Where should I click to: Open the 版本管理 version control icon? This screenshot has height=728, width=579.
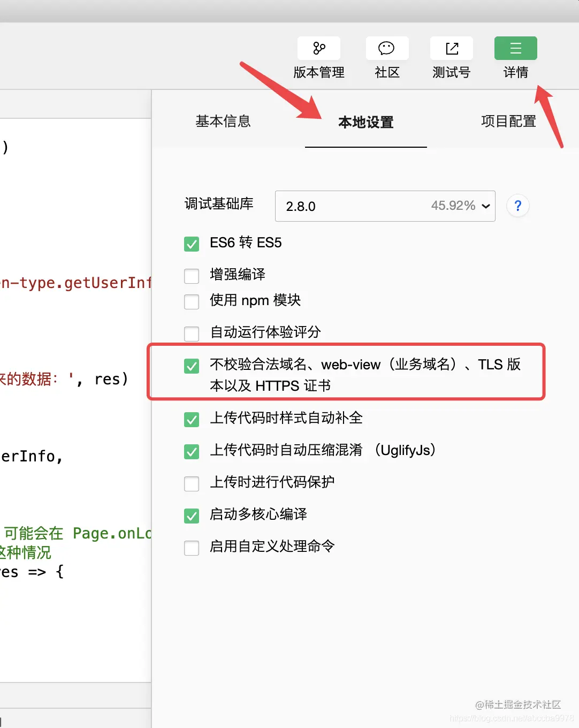(319, 48)
